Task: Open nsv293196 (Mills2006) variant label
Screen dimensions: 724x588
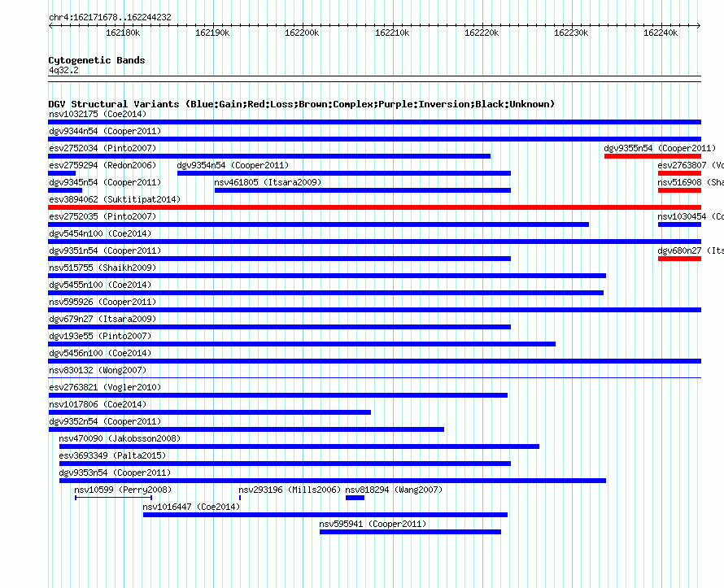Action: tap(290, 490)
